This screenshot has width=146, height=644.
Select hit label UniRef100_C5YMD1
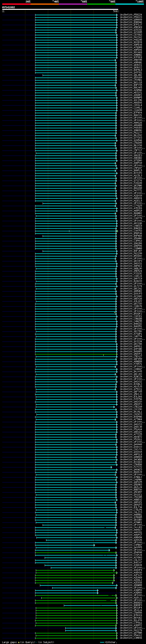point(131,80)
